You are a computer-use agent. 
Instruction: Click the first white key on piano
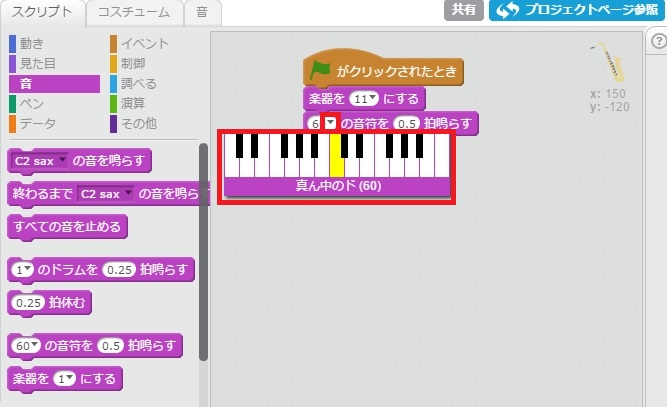231,167
